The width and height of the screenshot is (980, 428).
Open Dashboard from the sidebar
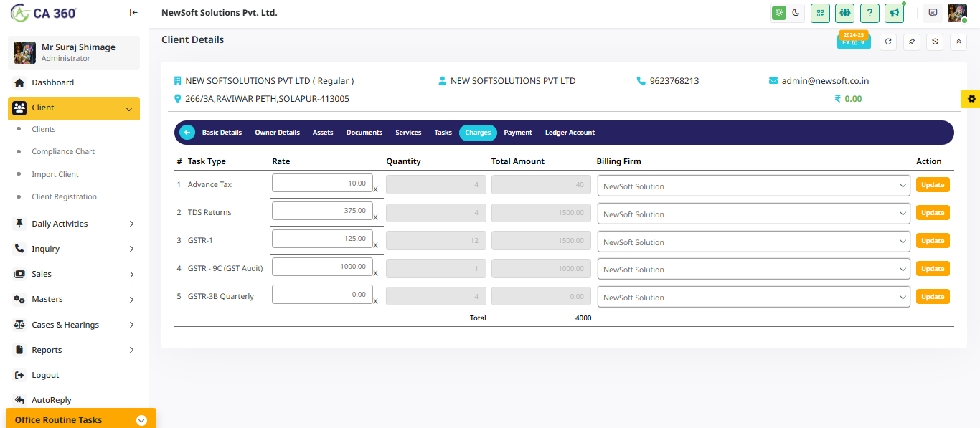click(74, 82)
